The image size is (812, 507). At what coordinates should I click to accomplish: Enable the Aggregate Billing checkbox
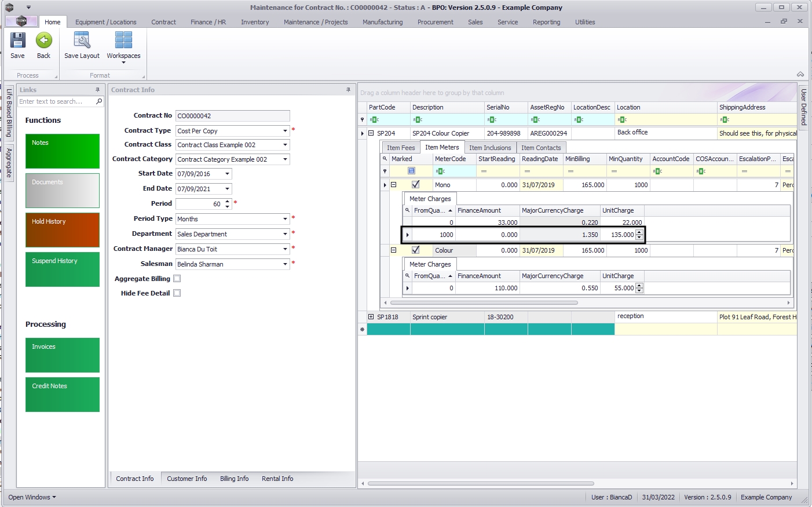pos(177,279)
